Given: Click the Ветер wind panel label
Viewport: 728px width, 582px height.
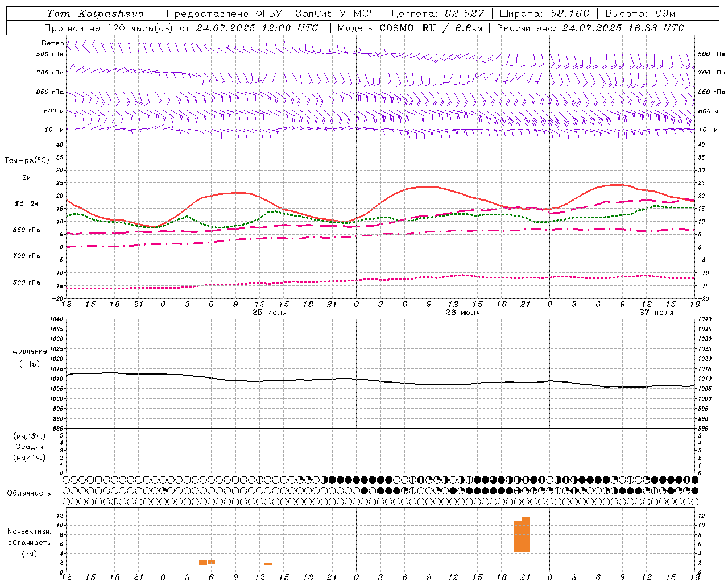Looking at the screenshot, I should (x=52, y=43).
